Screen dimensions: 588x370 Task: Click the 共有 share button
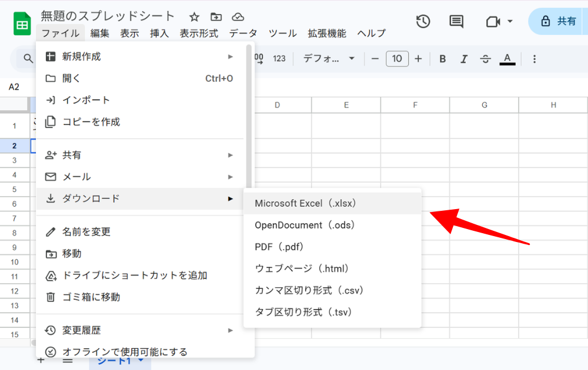tap(559, 22)
